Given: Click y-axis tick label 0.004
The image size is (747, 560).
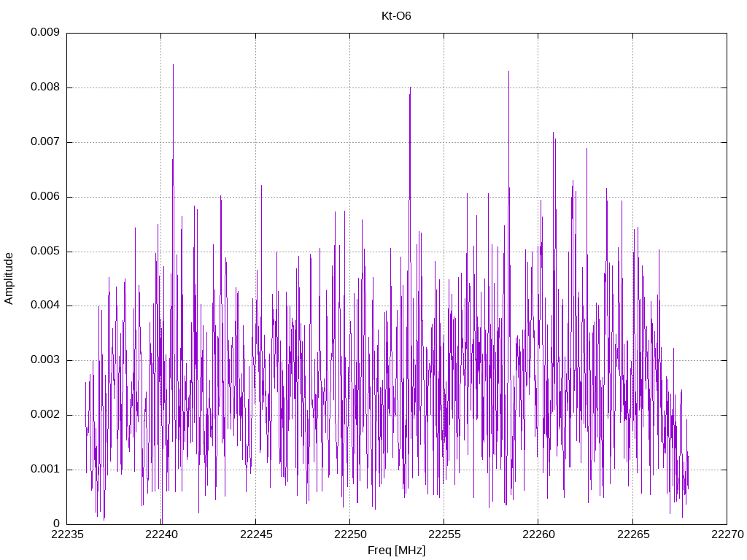Looking at the screenshot, I should 45,306.
